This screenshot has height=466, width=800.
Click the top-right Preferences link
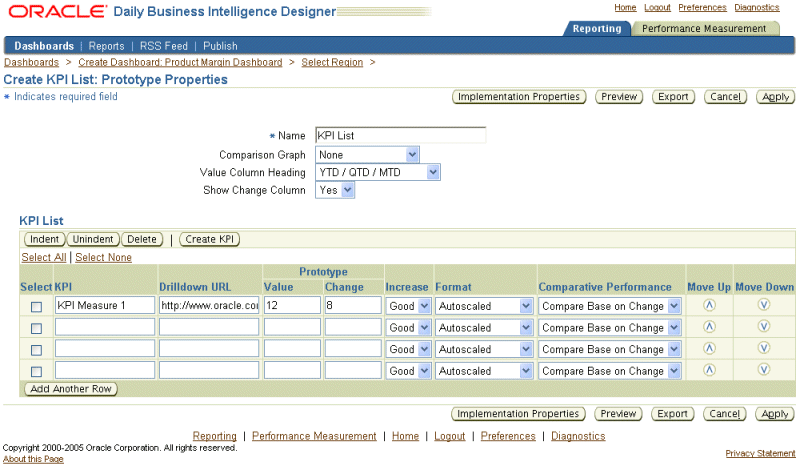(x=702, y=7)
